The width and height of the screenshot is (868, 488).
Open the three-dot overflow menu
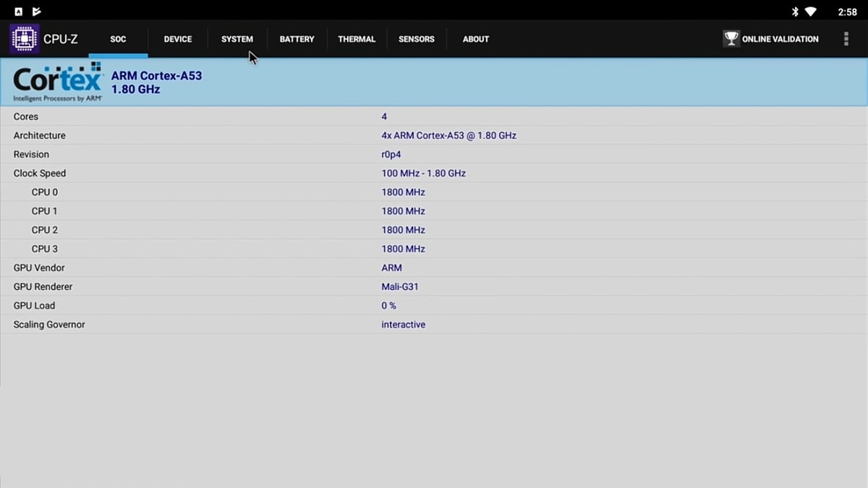846,39
